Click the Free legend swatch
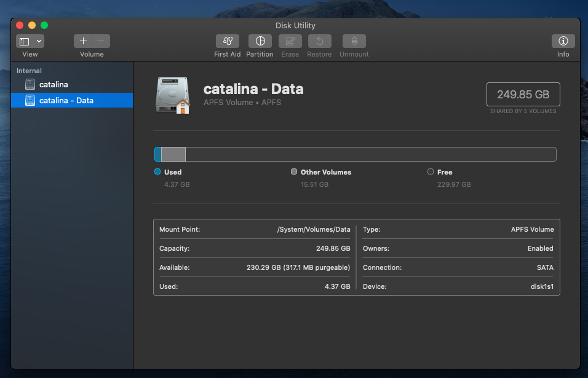588x378 pixels. [431, 171]
